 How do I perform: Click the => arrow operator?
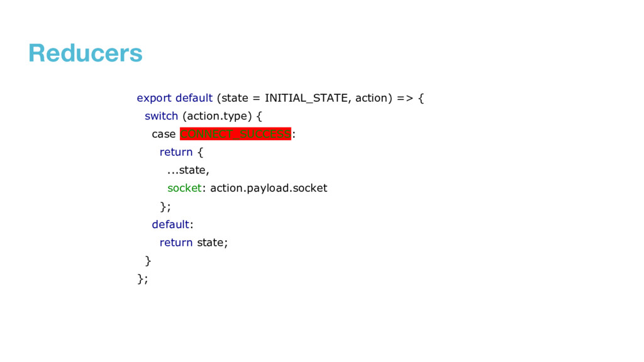(405, 99)
